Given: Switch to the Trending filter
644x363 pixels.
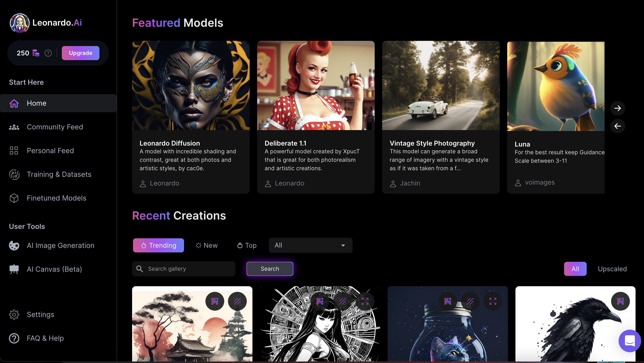Looking at the screenshot, I should click(158, 245).
